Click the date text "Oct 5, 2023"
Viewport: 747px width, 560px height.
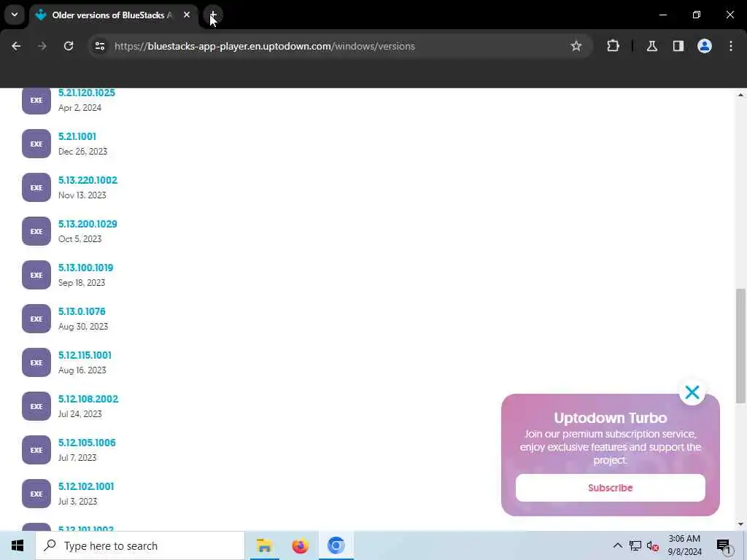(x=80, y=239)
